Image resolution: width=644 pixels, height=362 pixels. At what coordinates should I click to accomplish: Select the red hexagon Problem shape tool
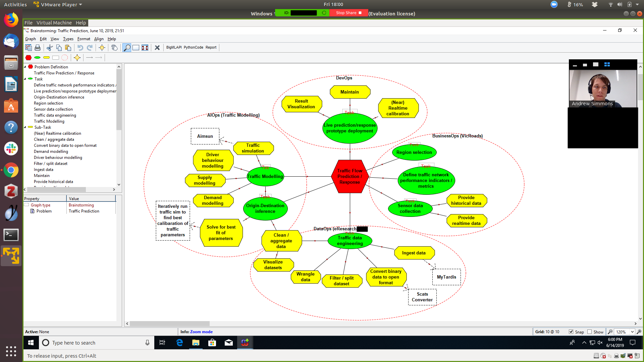point(29,58)
